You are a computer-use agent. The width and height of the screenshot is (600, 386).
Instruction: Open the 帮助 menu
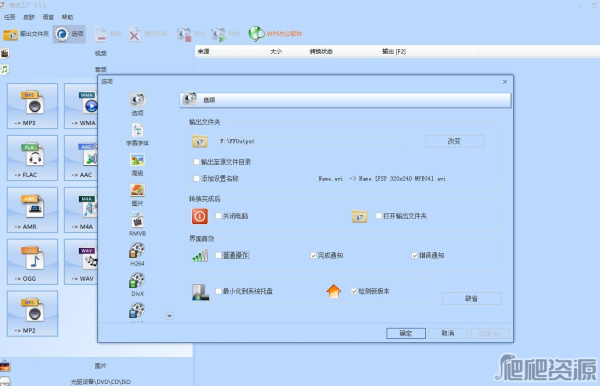[67, 17]
